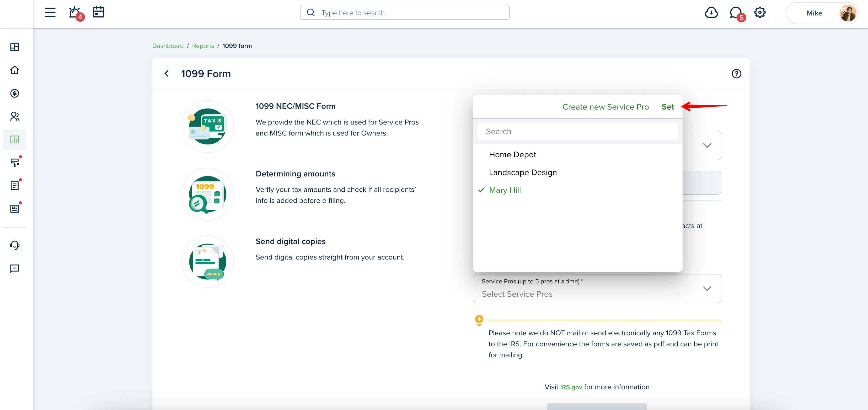Viewport: 868px width, 410px height.
Task: Click the magnifier search icon
Action: (311, 13)
